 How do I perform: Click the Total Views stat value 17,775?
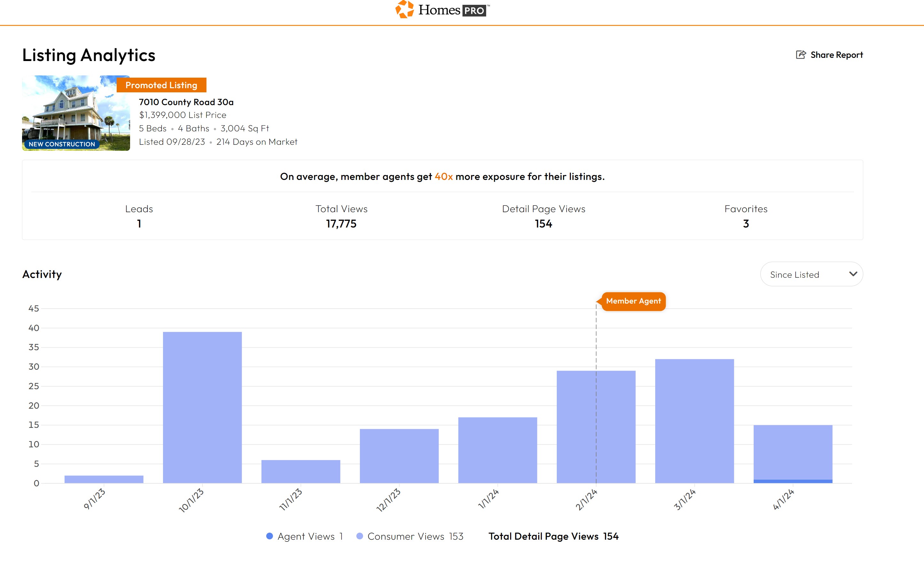(x=341, y=224)
